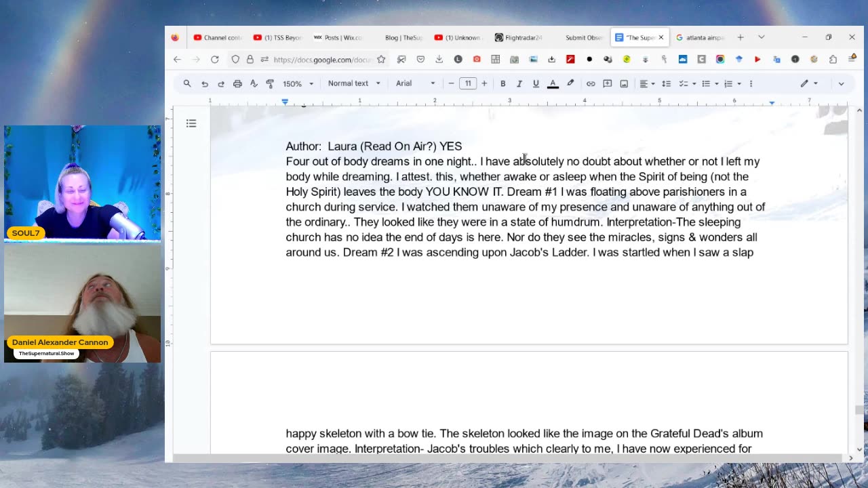Screen dimensions: 868x488
Task: Click the padlock site information icon
Action: coord(250,60)
